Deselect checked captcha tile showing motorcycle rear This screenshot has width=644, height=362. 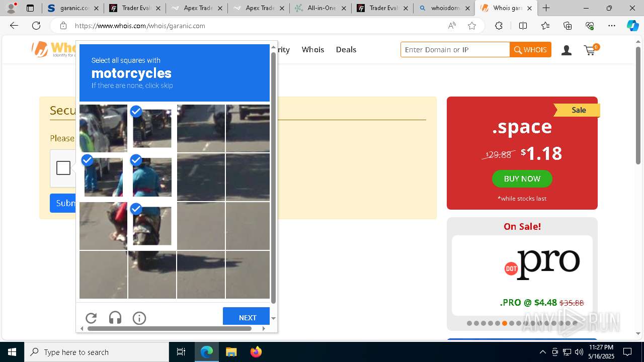point(152,226)
